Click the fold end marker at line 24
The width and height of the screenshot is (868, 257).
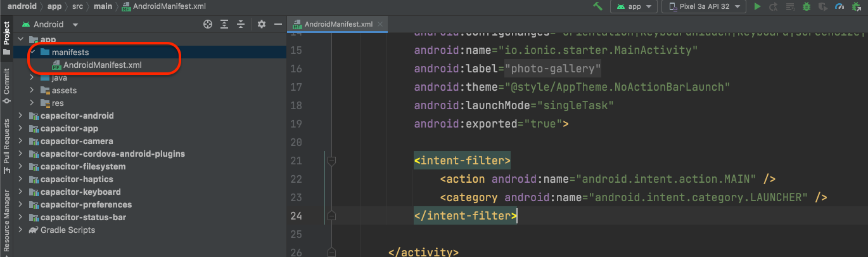coord(331,216)
